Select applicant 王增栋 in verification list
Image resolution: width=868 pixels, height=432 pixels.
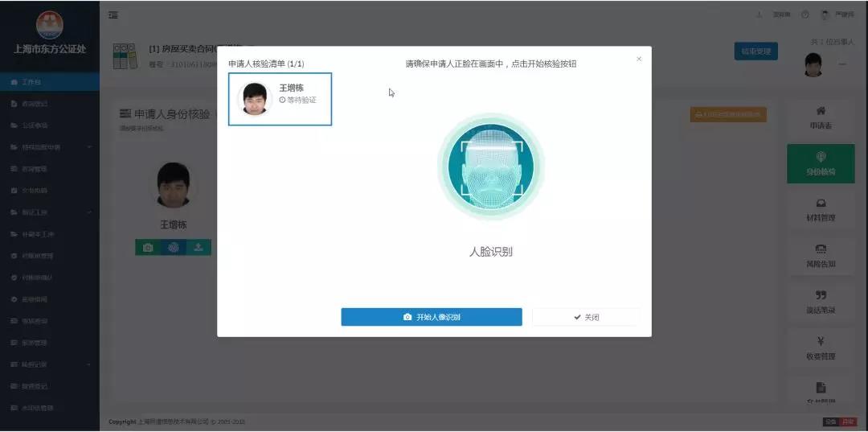coord(280,99)
